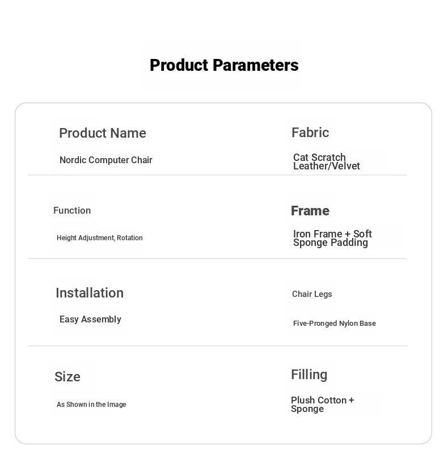
Task: Select the Product Name label
Action: [103, 133]
